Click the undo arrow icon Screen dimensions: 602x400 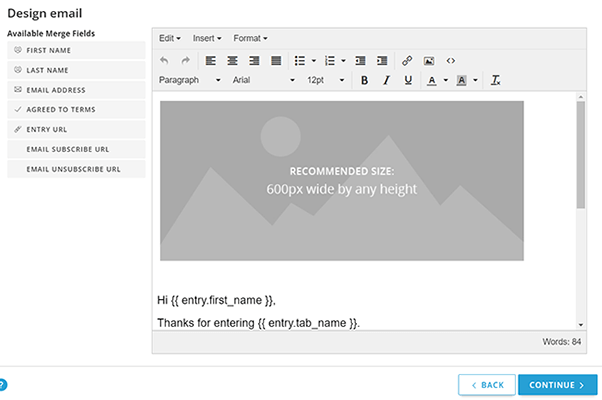165,61
